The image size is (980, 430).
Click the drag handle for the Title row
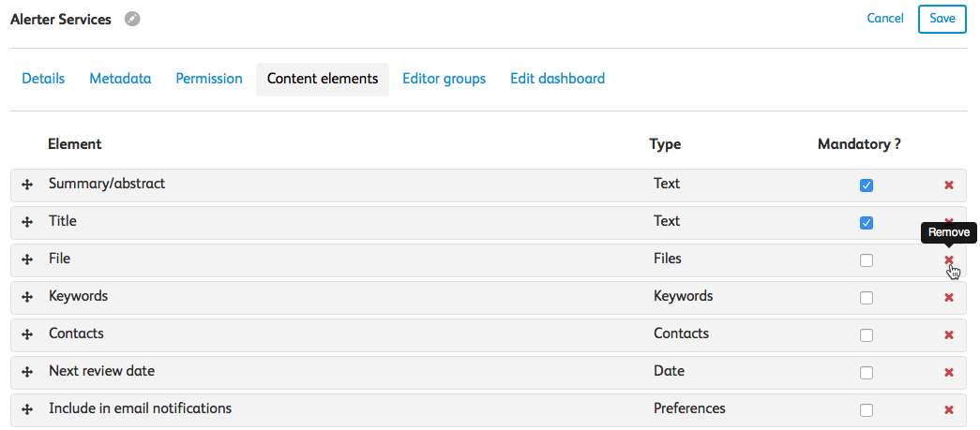tap(27, 223)
